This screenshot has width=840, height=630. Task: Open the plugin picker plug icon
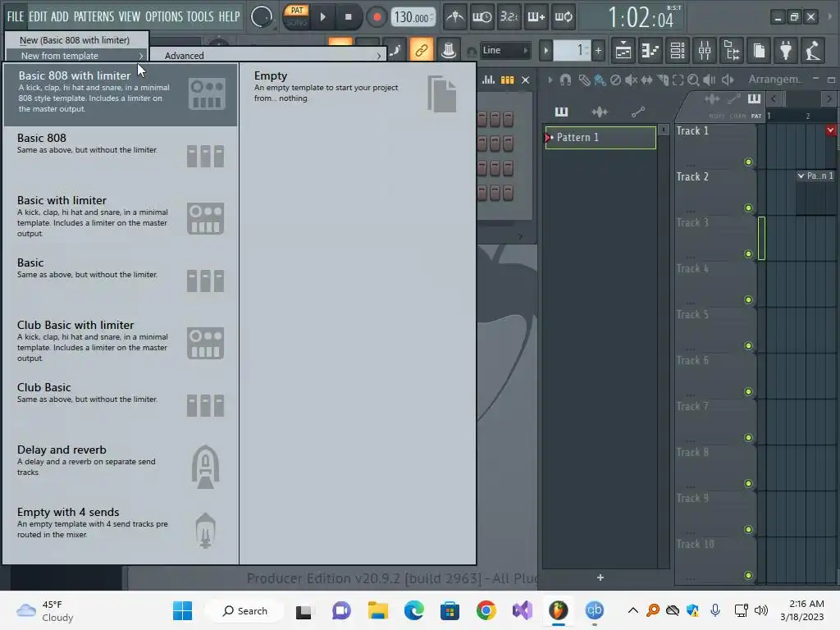click(x=786, y=51)
